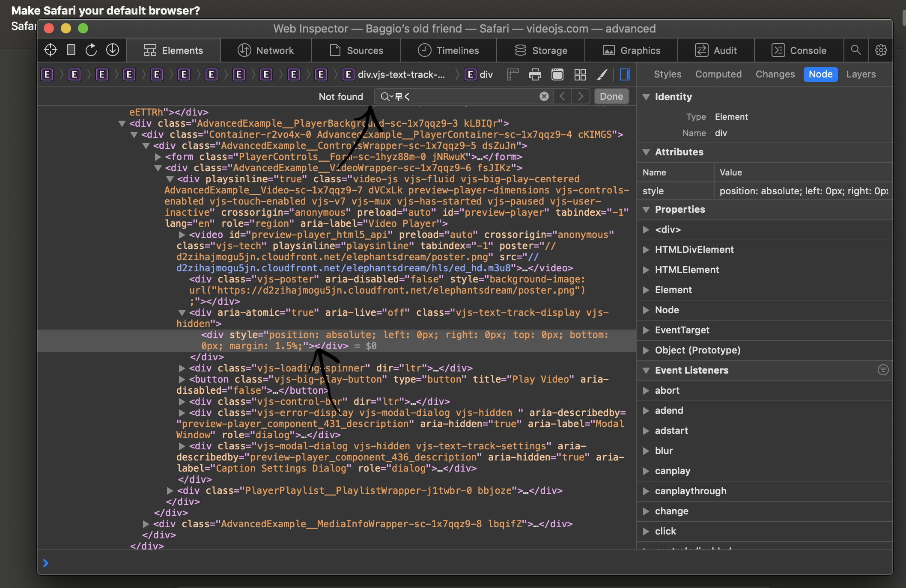Open the event listeners filter options
906x588 pixels.
(883, 370)
